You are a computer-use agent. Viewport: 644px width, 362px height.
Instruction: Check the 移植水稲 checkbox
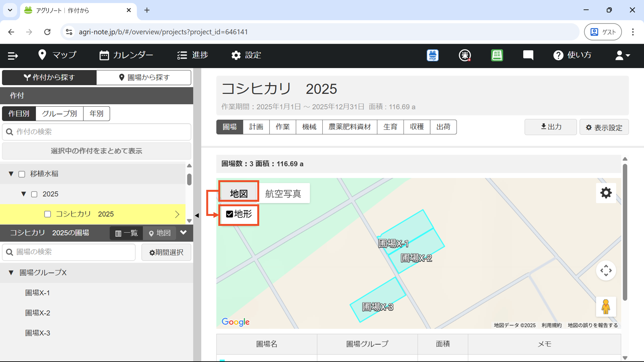click(22, 174)
